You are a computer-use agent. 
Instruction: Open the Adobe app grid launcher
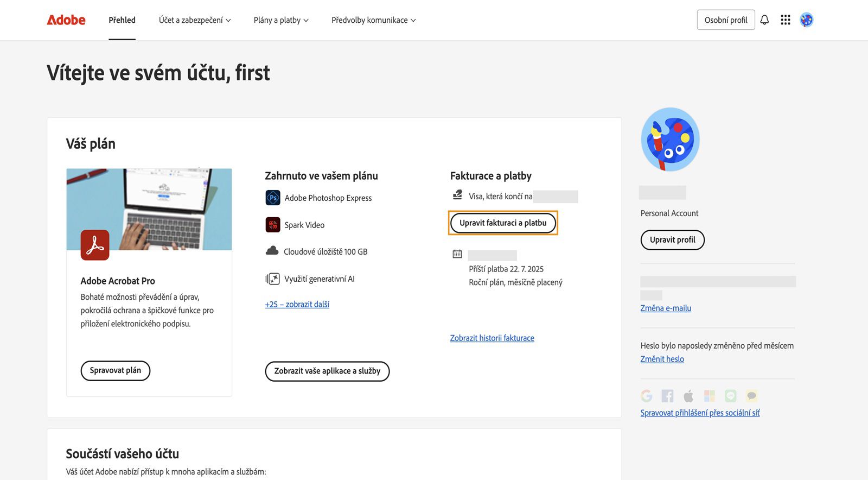pos(785,20)
